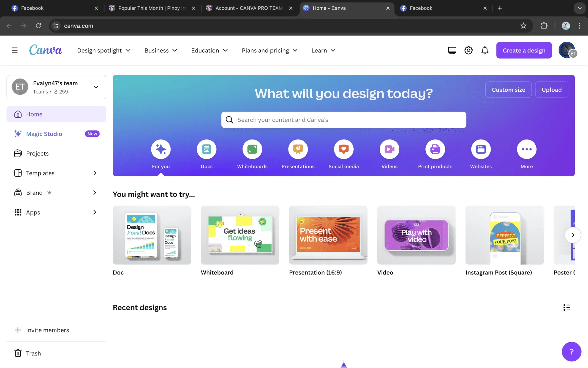Open the Whiteboard design thumbnail
Screen dimensions: 588x368
(240, 235)
